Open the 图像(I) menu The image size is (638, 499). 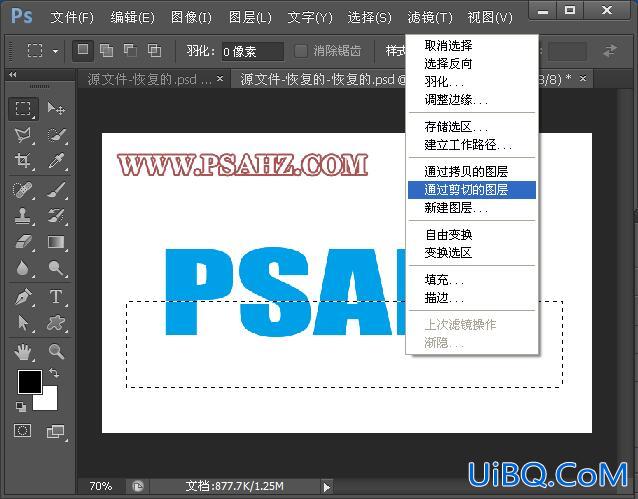click(191, 18)
